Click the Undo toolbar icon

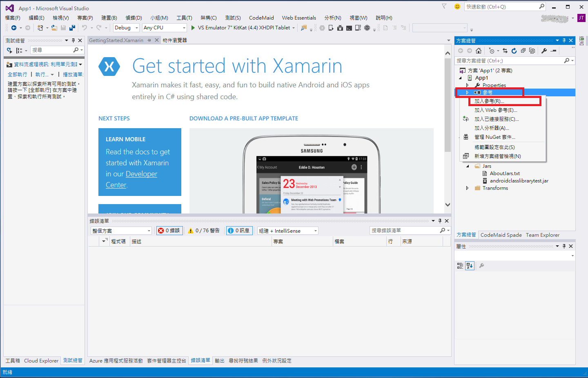(85, 28)
